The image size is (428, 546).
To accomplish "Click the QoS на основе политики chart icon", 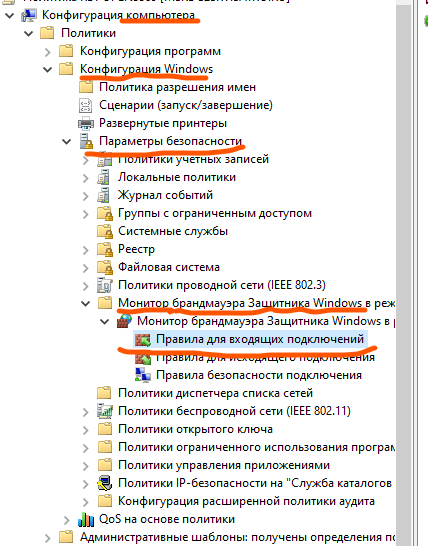I will [x=86, y=519].
